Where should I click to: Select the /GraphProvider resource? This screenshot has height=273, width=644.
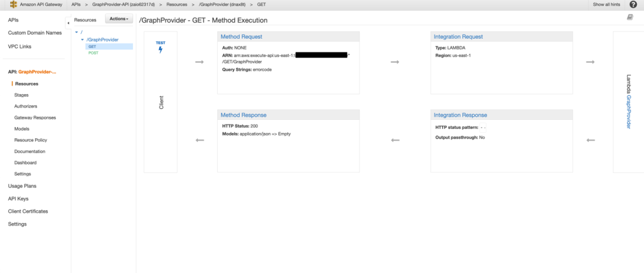(103, 40)
